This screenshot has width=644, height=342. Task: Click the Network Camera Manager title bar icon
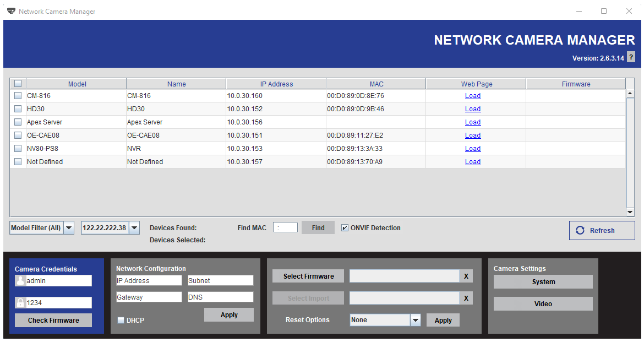(11, 11)
